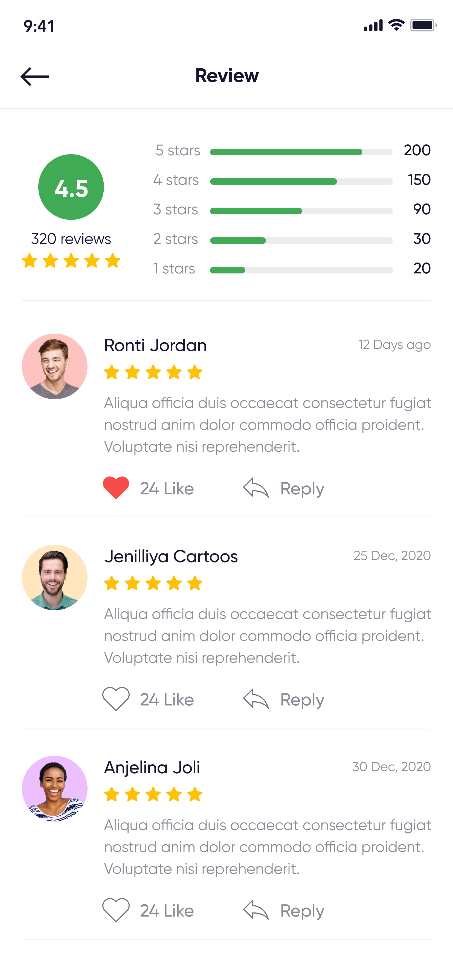453x980 pixels.
Task: Click reply arrow icon on Jenilliya Cartoos's review
Action: [256, 699]
